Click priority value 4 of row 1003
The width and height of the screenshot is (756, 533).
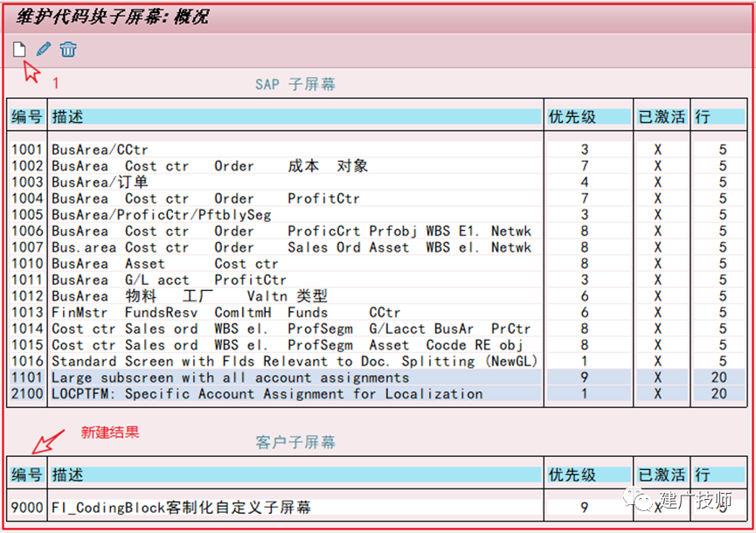pos(585,182)
